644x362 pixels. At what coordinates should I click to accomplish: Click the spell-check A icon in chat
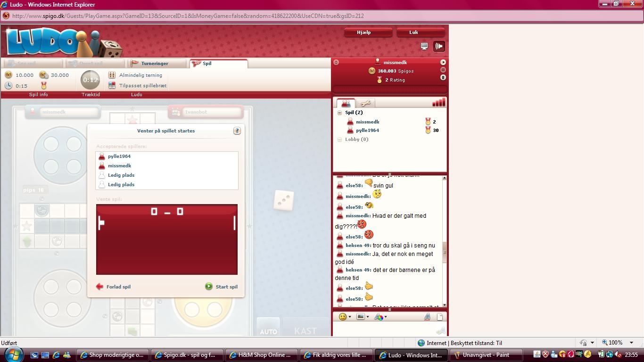(x=427, y=317)
